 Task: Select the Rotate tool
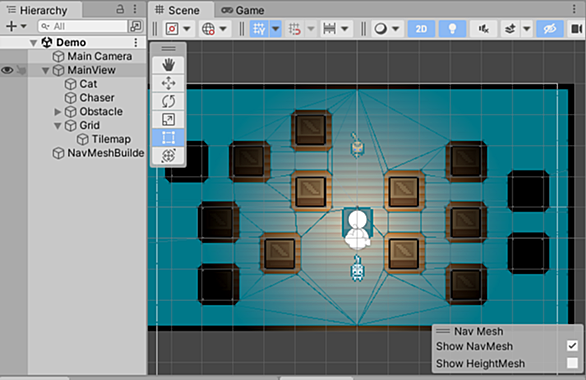(168, 101)
